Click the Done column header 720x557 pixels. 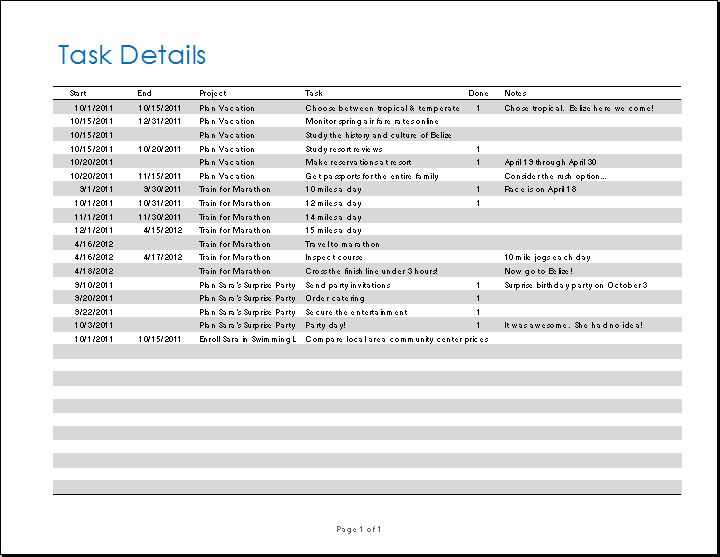(x=478, y=93)
